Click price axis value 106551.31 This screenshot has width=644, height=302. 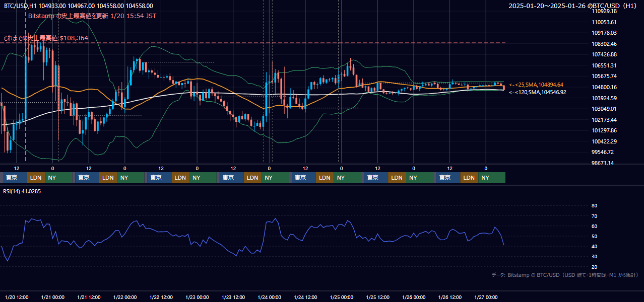pyautogui.click(x=604, y=65)
